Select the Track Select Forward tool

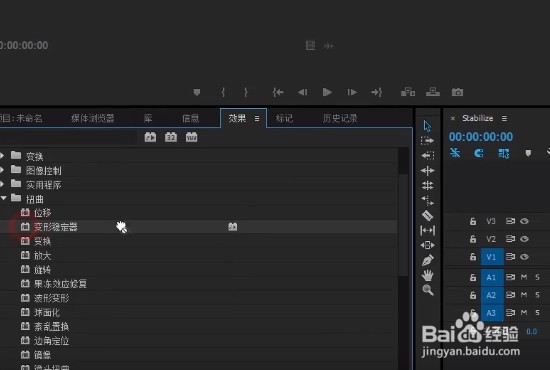(427, 141)
